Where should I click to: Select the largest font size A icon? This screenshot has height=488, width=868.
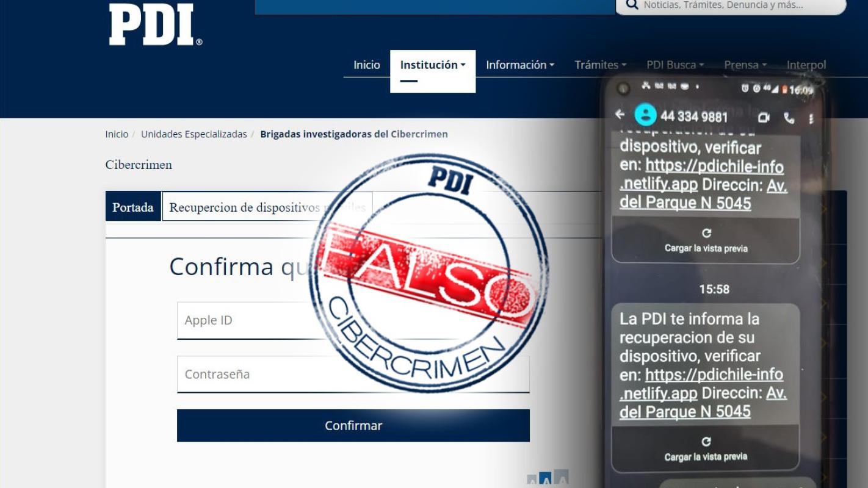(561, 478)
